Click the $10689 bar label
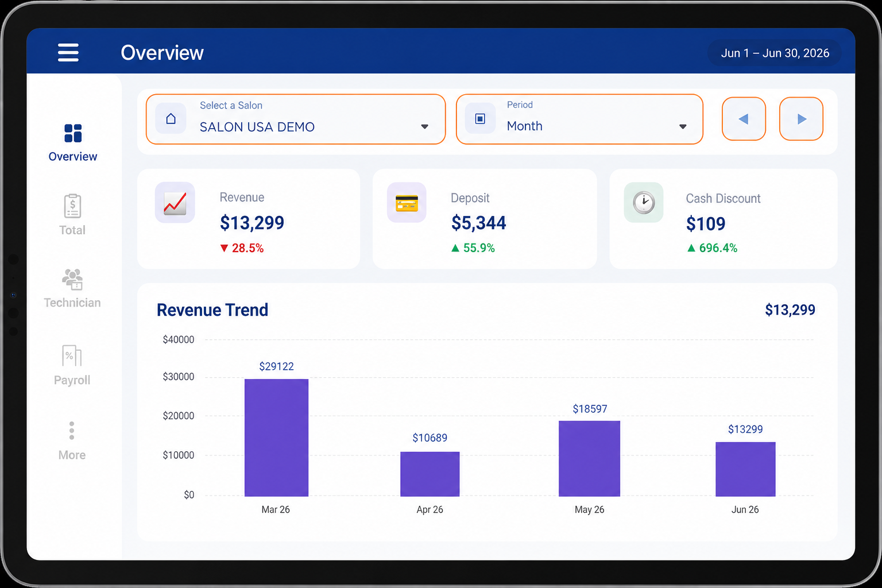This screenshot has width=882, height=588. (x=430, y=438)
